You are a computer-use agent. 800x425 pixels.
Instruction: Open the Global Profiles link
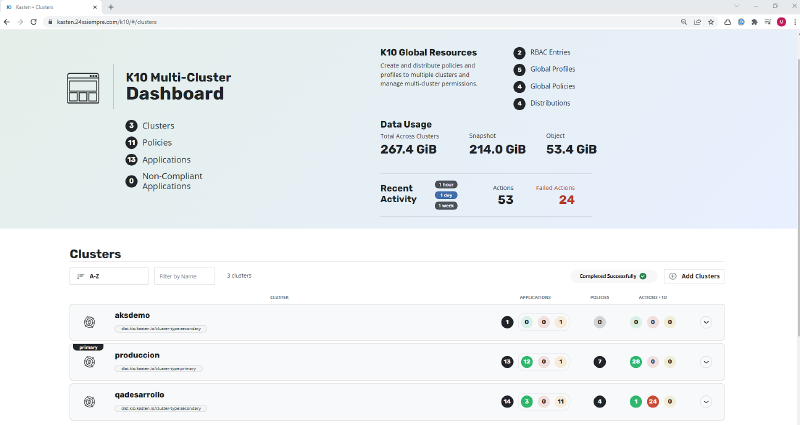(x=553, y=69)
